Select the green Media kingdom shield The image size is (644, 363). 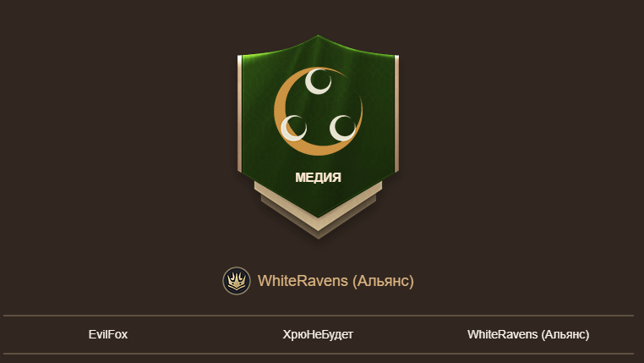(319, 126)
